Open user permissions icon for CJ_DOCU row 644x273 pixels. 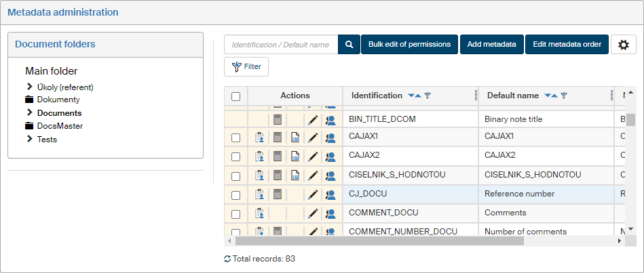pyautogui.click(x=330, y=195)
